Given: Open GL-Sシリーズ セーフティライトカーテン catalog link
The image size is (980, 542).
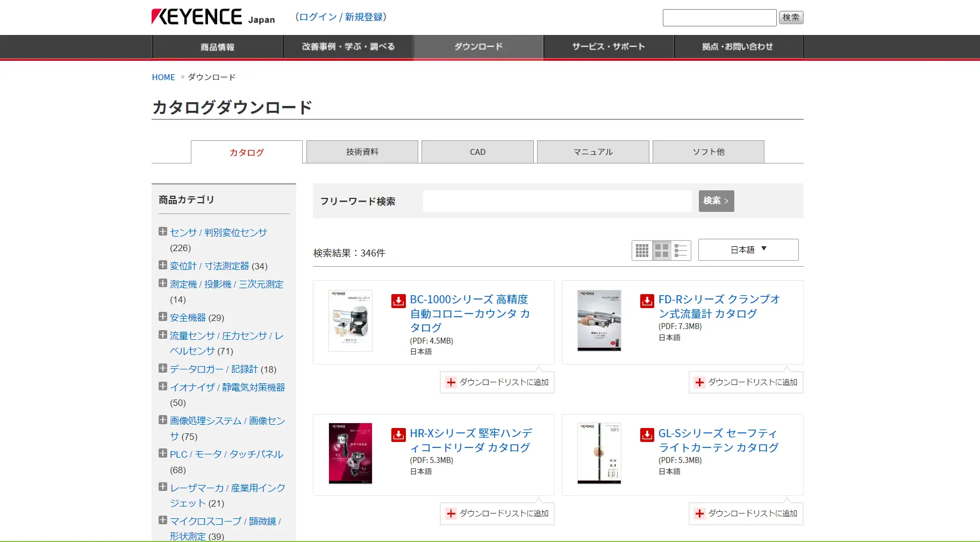Looking at the screenshot, I should pyautogui.click(x=718, y=440).
